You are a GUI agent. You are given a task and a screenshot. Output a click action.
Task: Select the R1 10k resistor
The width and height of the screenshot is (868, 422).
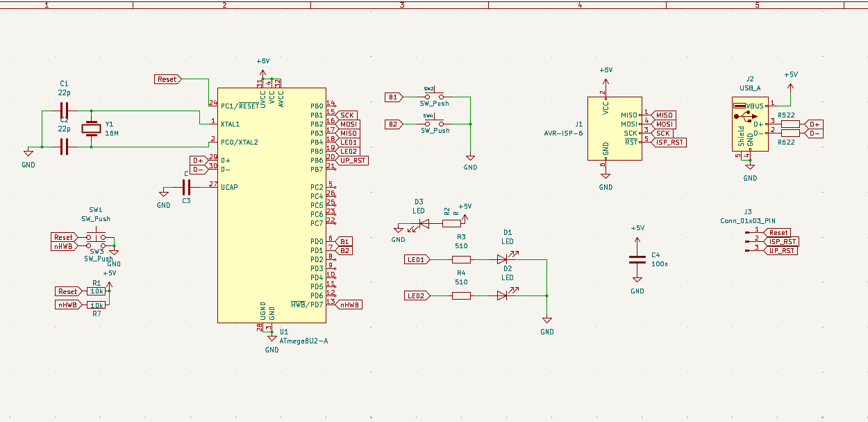pyautogui.click(x=97, y=292)
